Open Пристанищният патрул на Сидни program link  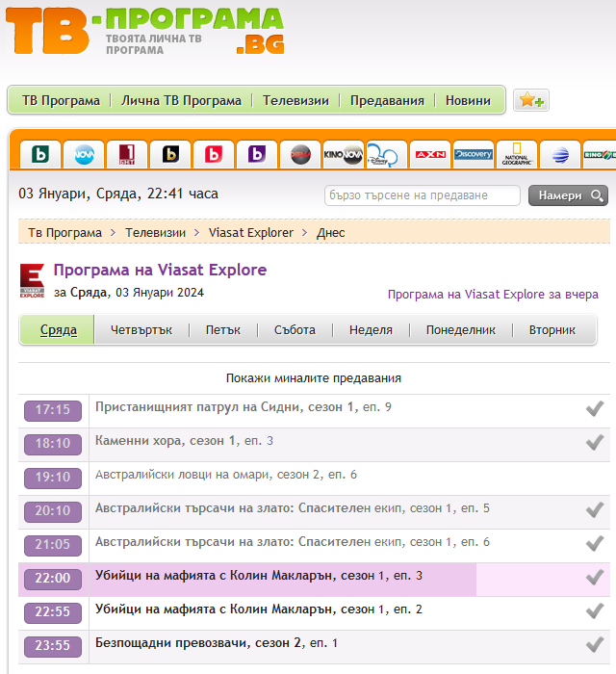point(244,406)
